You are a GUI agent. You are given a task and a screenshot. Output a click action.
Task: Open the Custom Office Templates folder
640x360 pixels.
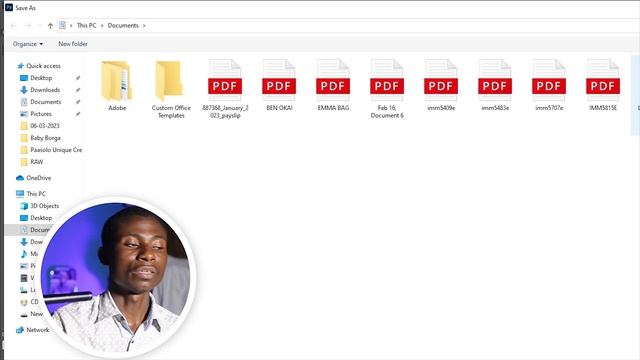click(x=171, y=89)
